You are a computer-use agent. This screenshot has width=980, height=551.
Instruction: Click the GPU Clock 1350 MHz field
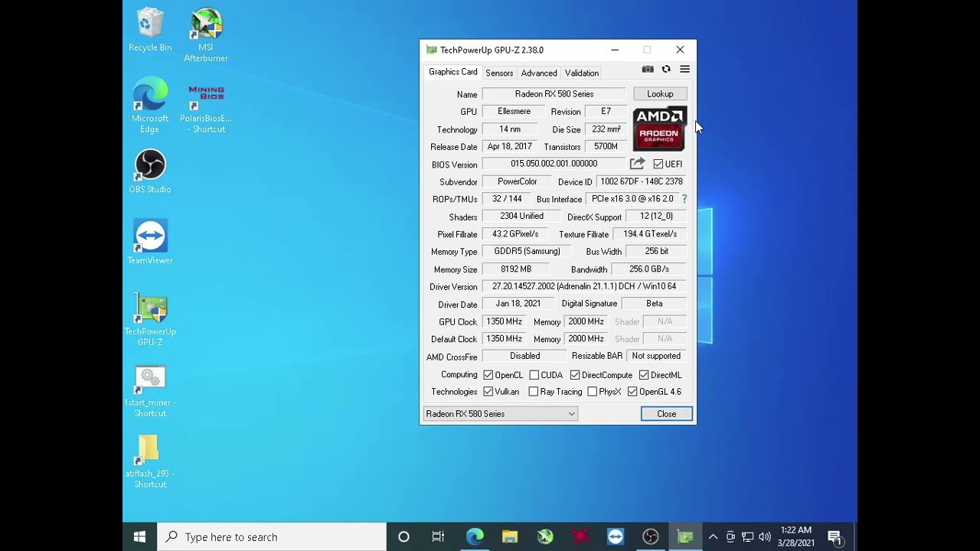tap(504, 321)
